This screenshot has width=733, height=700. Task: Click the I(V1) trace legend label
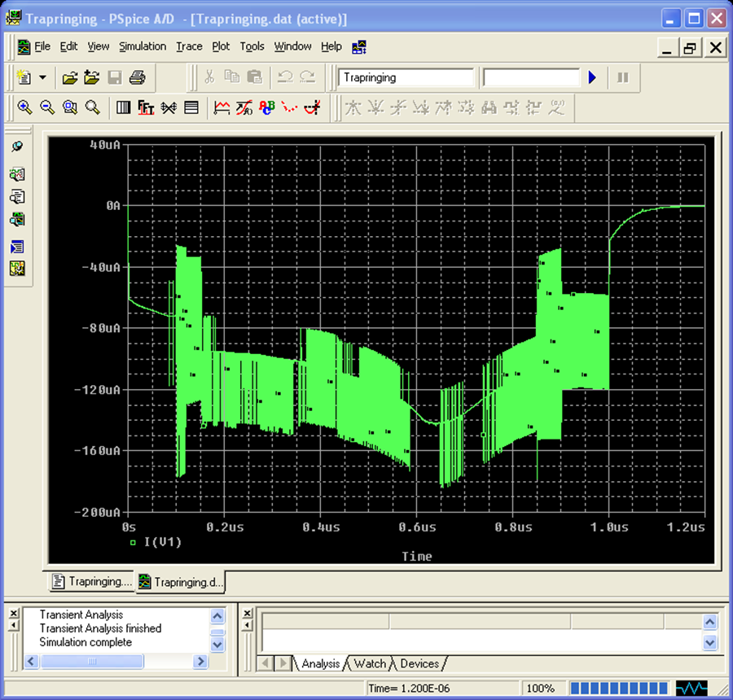point(162,542)
